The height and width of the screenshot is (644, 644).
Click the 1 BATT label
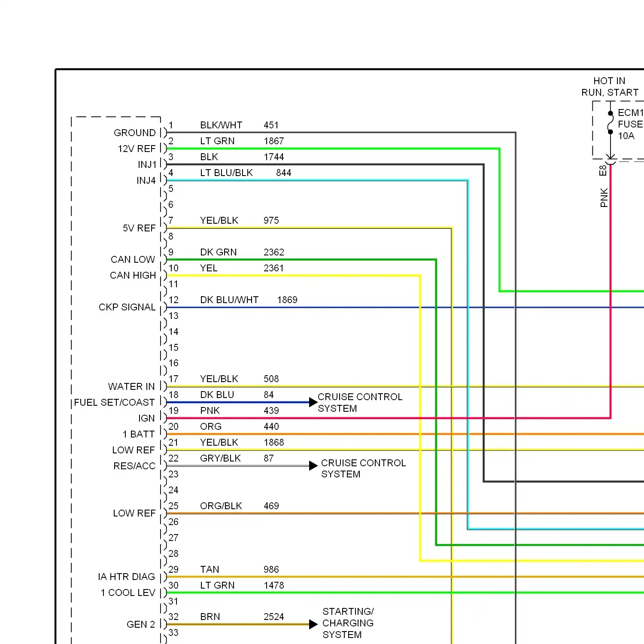pos(138,434)
